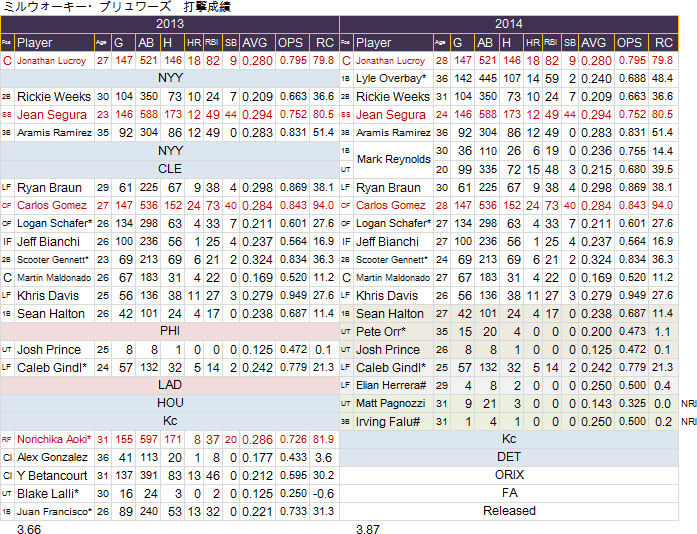Select Martin Maldonado in the 2014 table
Screen dimensions: 697x534
pos(393,277)
